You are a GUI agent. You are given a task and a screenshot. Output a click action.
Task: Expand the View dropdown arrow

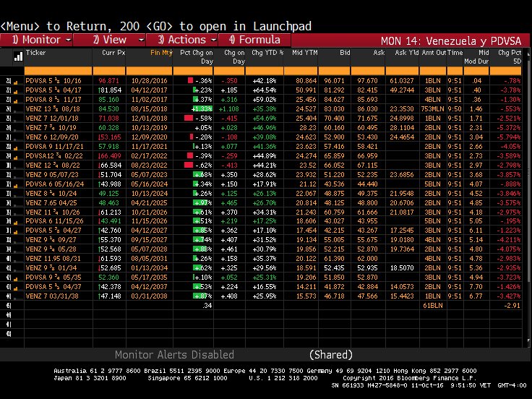click(x=141, y=40)
